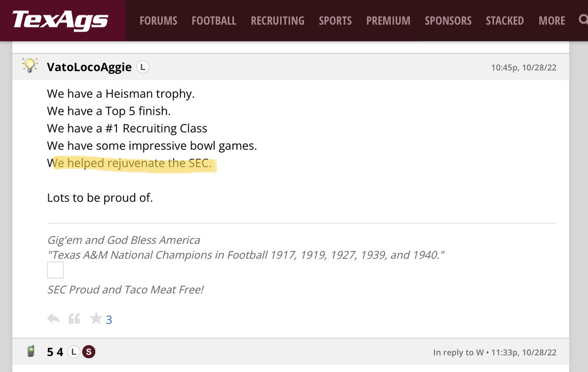Click the L badge next to user 5 4

(x=73, y=352)
